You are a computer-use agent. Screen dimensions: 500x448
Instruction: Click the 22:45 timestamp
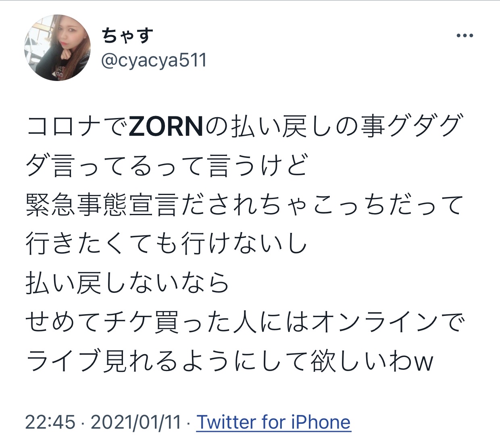pyautogui.click(x=50, y=422)
